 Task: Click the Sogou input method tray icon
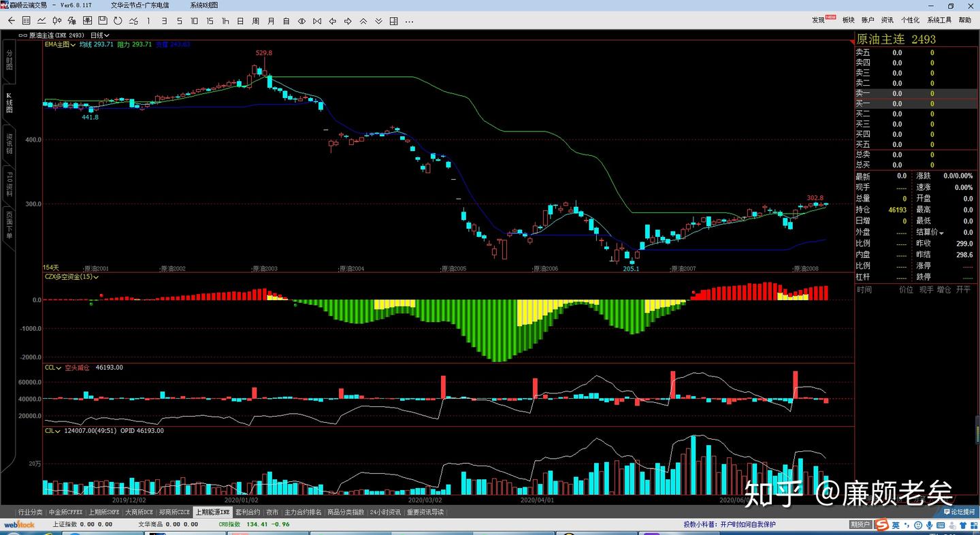click(883, 525)
